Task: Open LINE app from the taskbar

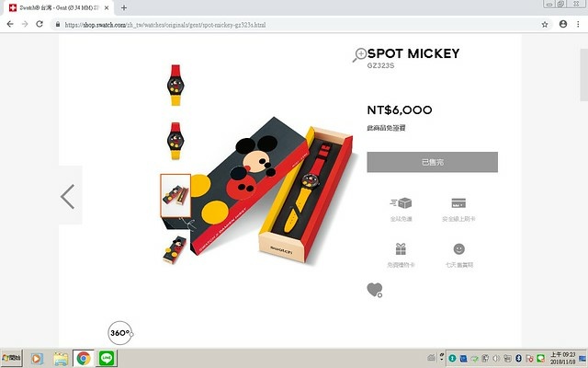Action: [107, 358]
